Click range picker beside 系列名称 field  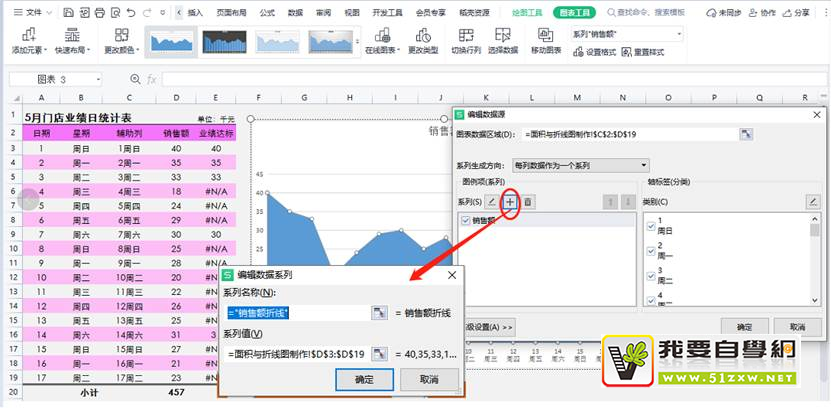coord(380,313)
